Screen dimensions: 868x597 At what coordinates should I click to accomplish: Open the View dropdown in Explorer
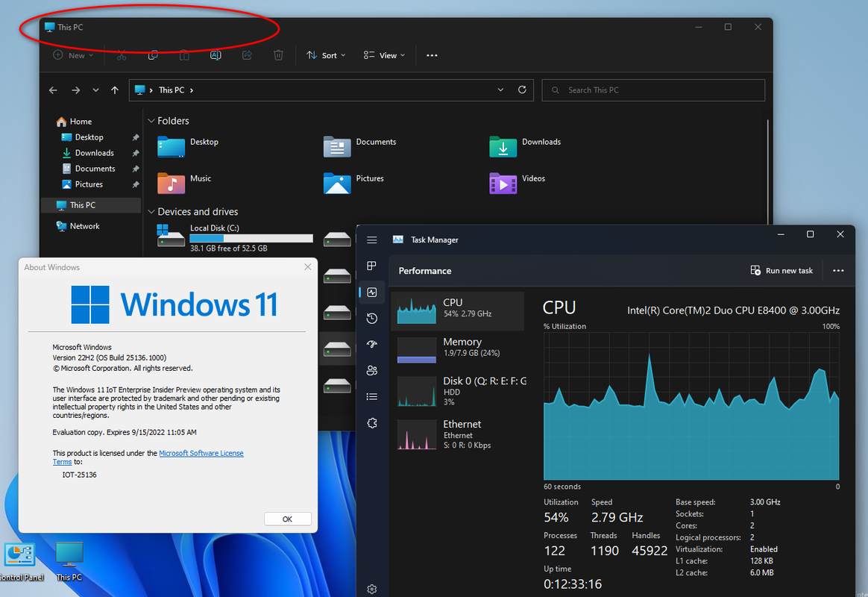tap(384, 55)
